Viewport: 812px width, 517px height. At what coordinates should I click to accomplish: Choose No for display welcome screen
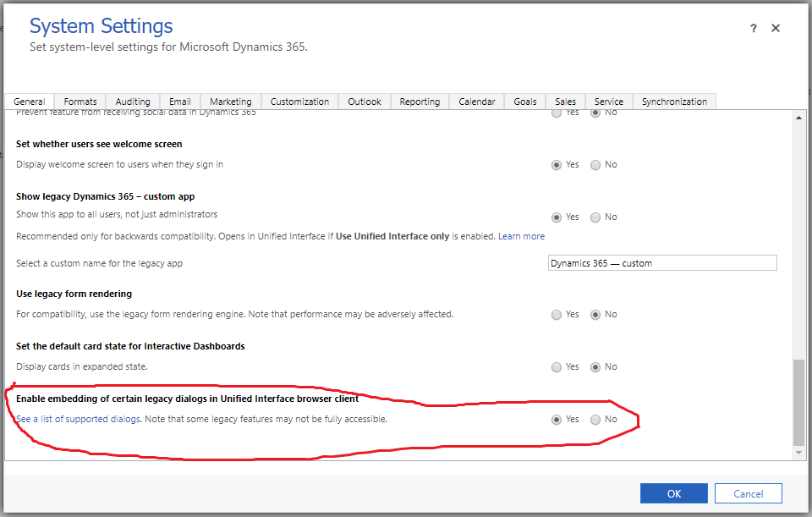click(595, 165)
